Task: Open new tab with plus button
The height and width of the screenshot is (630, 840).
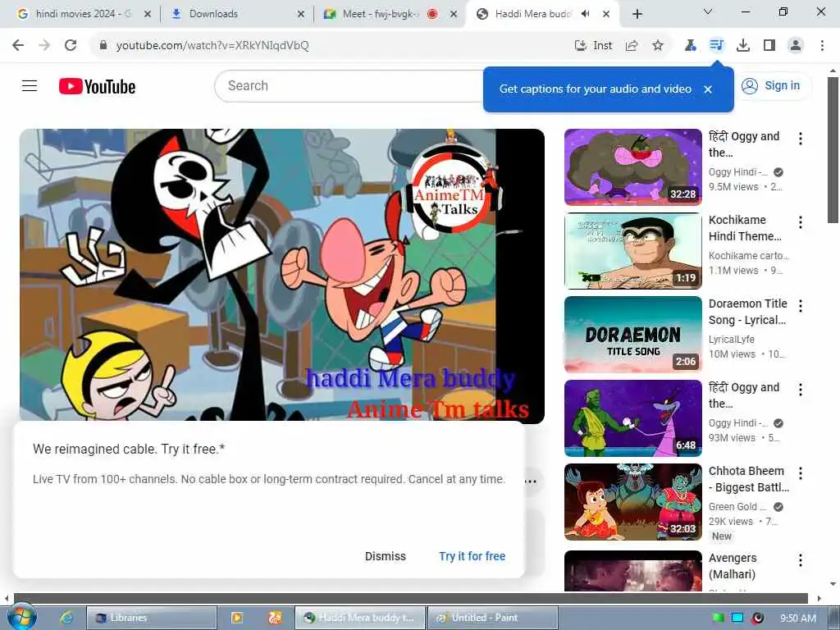Action: click(637, 15)
